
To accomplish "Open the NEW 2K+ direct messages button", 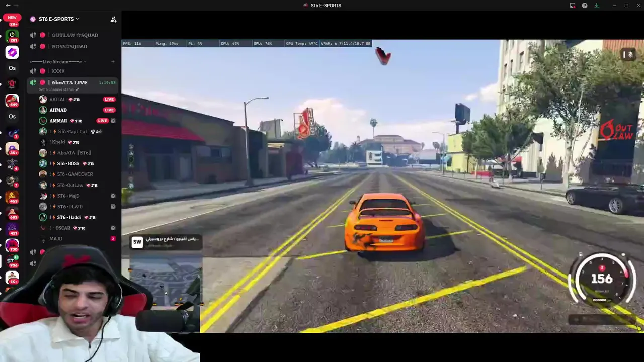I will pyautogui.click(x=12, y=20).
